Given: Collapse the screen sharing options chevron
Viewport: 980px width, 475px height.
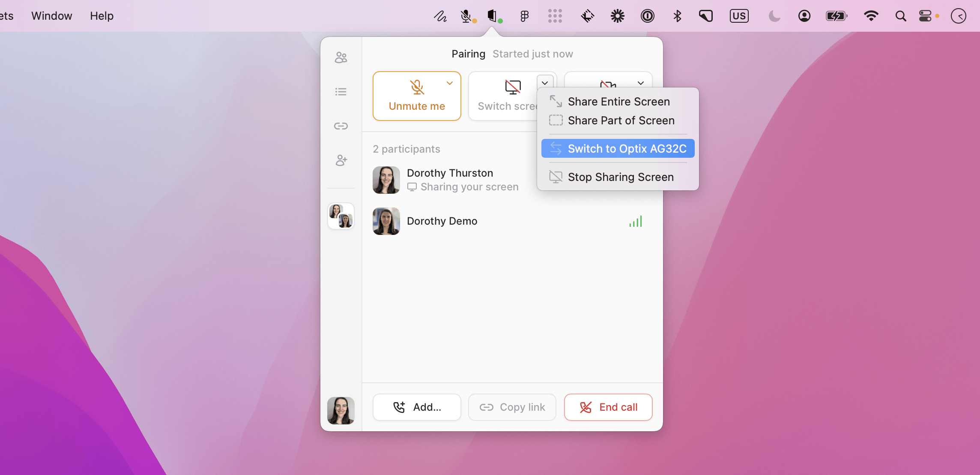Looking at the screenshot, I should [545, 83].
